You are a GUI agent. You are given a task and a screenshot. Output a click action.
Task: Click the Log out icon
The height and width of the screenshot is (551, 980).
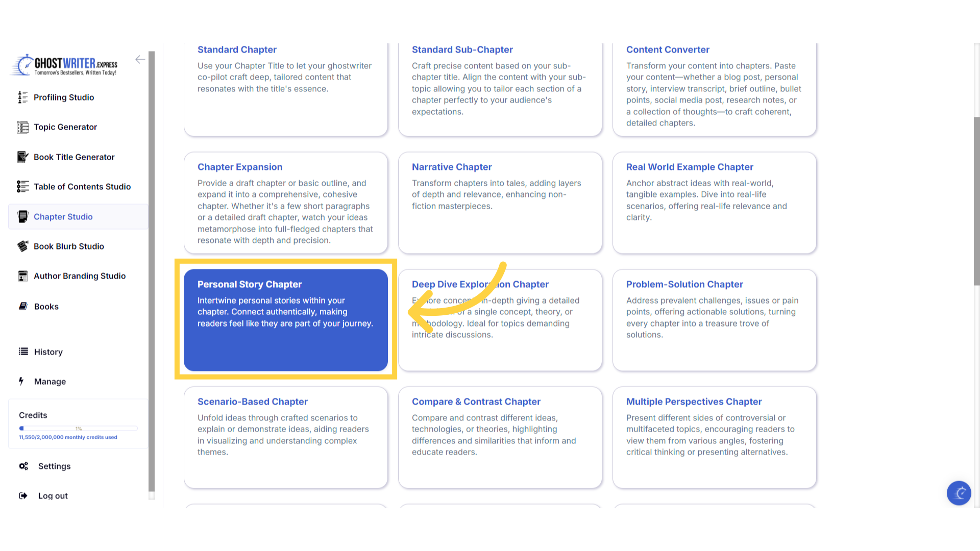23,496
